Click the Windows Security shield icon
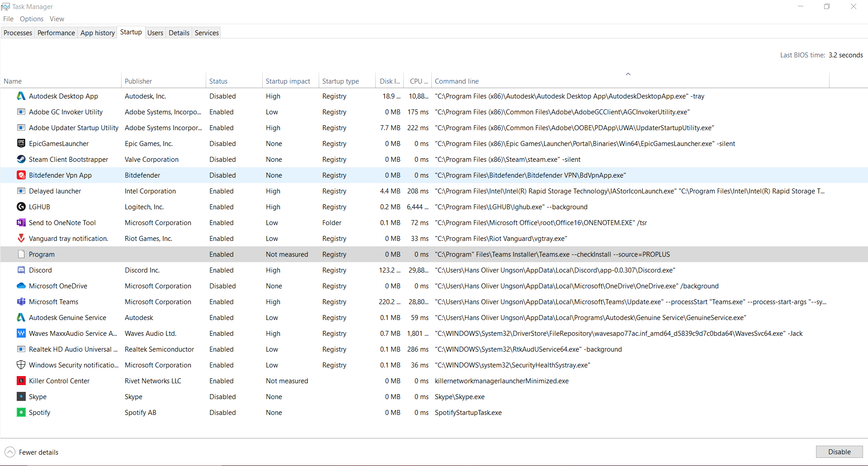 (21, 365)
